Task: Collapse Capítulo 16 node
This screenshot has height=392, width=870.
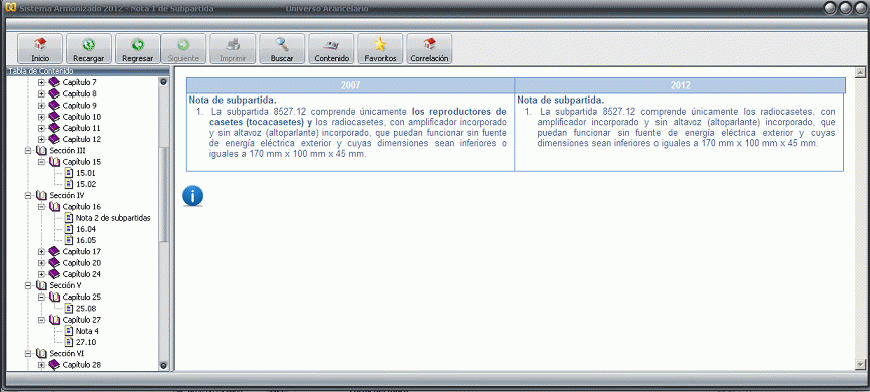Action: [41, 207]
